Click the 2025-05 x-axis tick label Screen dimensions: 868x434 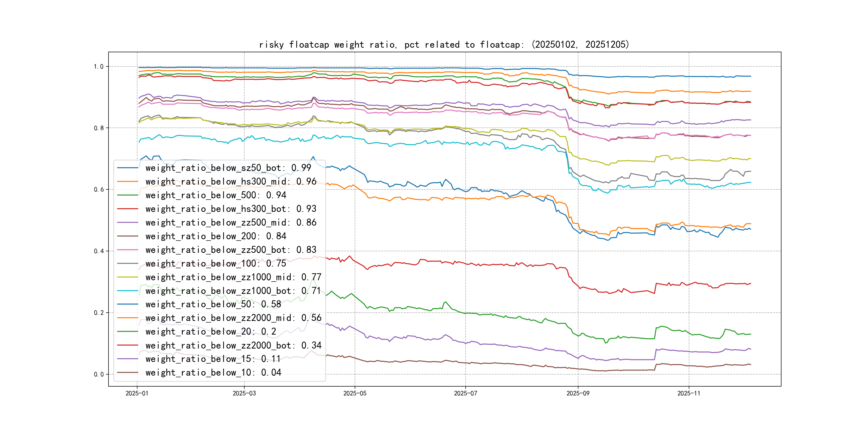(354, 394)
